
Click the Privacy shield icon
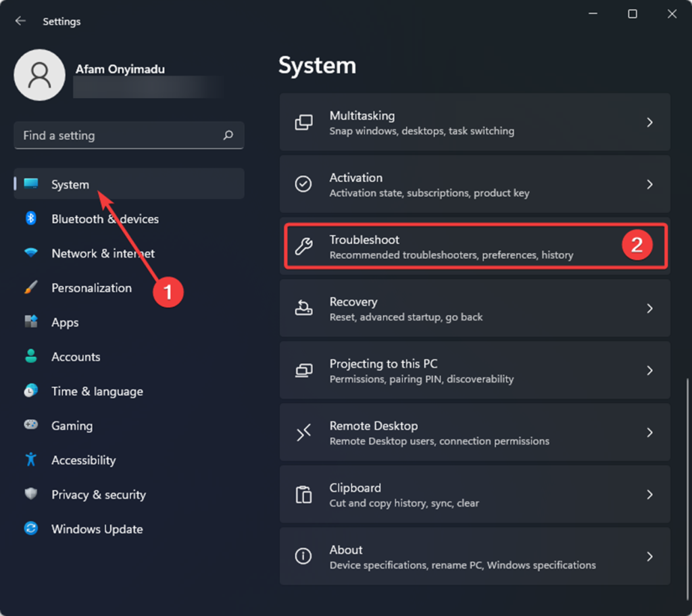pos(31,494)
